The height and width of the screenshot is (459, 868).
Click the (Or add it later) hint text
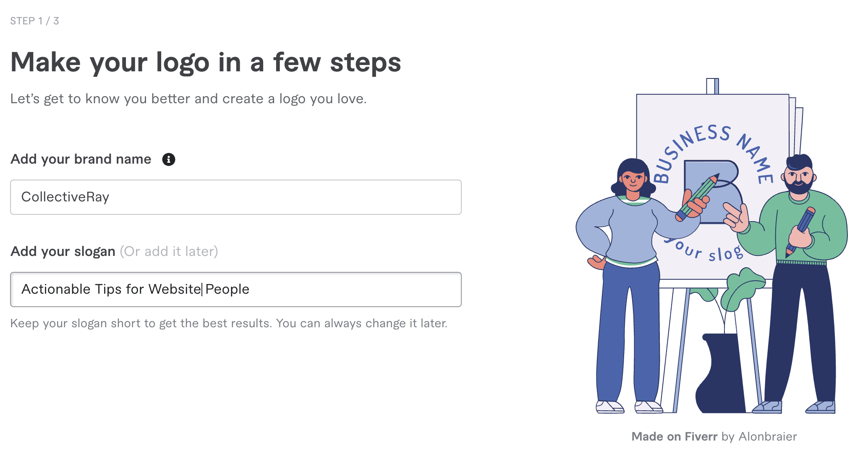pos(169,251)
